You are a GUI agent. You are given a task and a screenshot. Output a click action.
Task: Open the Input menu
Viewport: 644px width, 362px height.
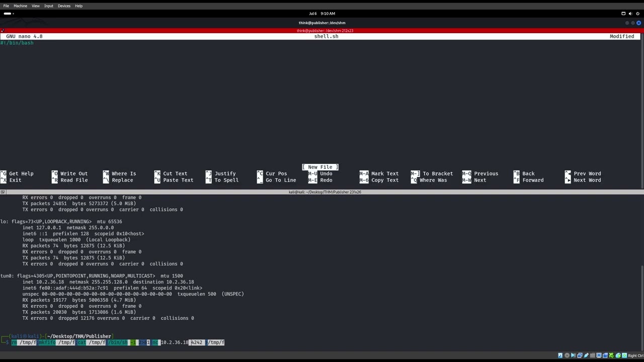click(49, 6)
